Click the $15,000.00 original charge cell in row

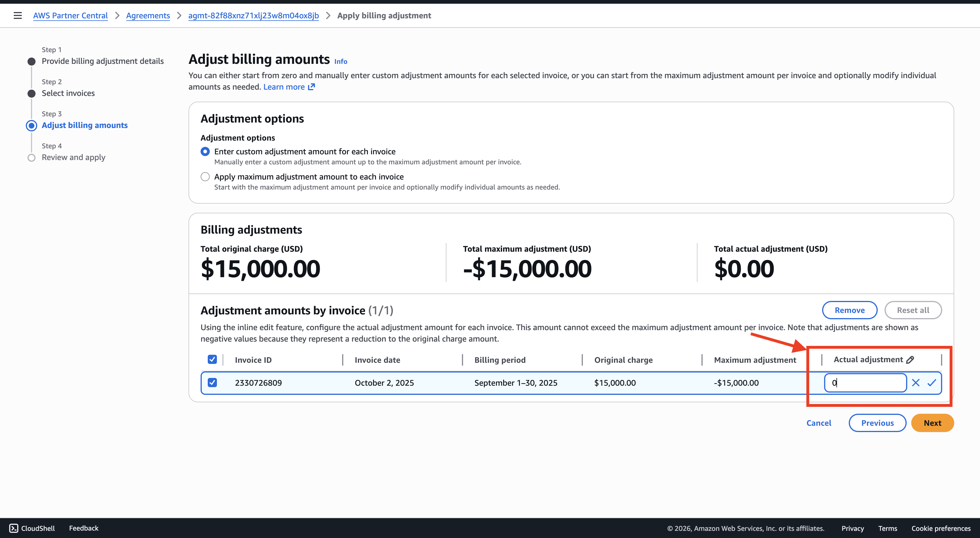pos(615,383)
